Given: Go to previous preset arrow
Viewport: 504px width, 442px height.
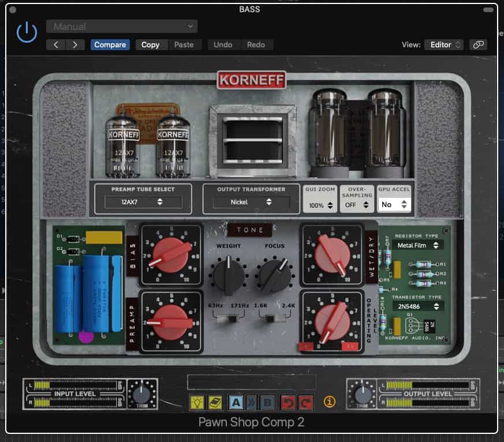Looking at the screenshot, I should click(55, 44).
